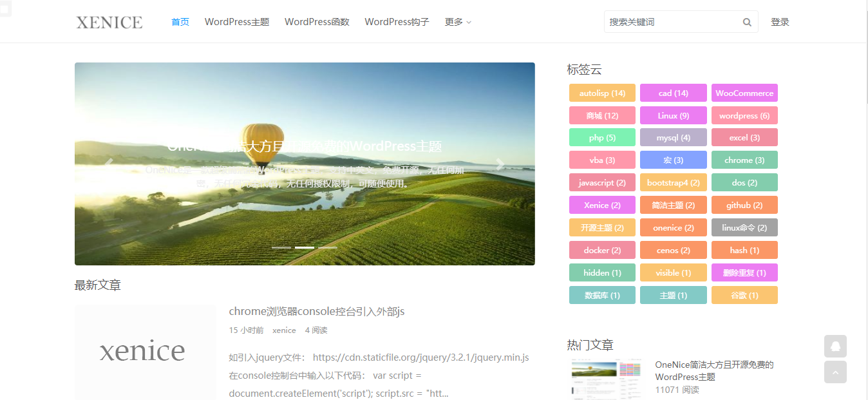Click the back-to-top arrow icon
The height and width of the screenshot is (400, 868).
835,372
